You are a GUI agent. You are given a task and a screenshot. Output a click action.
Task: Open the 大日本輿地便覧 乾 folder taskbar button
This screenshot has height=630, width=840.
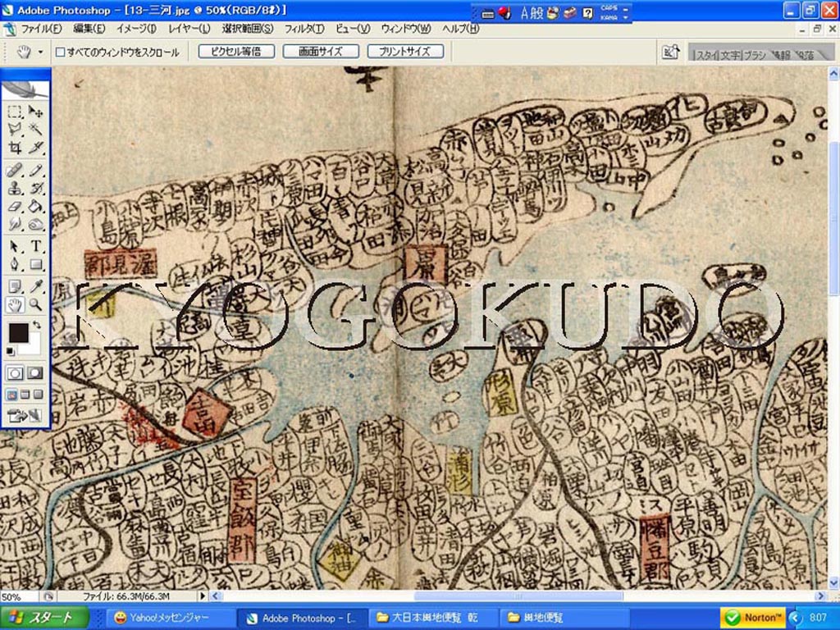(x=433, y=619)
